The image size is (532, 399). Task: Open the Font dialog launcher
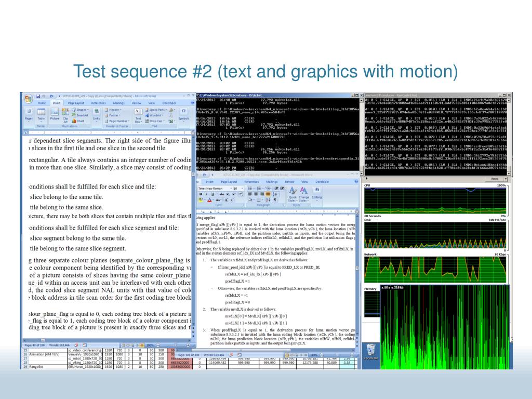coord(243,205)
